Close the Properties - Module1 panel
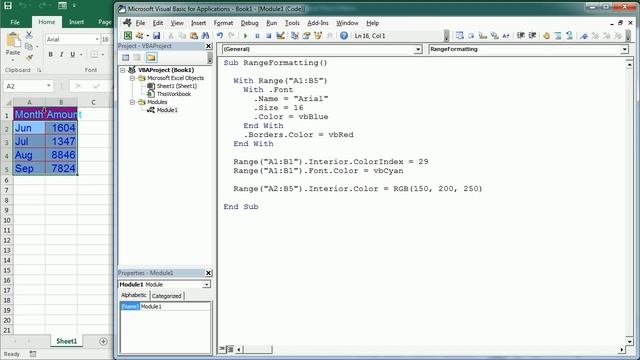Screen dimensions: 640x360 tap(208, 273)
